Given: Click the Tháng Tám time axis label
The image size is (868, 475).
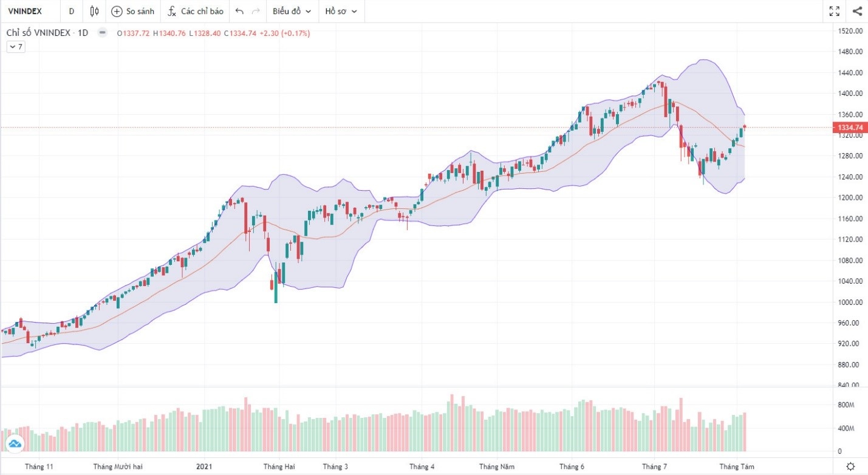Looking at the screenshot, I should tap(737, 466).
